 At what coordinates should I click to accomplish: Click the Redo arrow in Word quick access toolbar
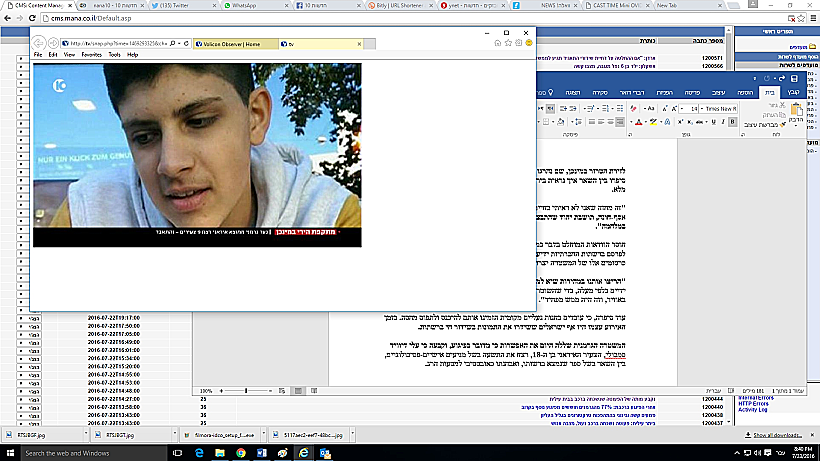(782, 78)
